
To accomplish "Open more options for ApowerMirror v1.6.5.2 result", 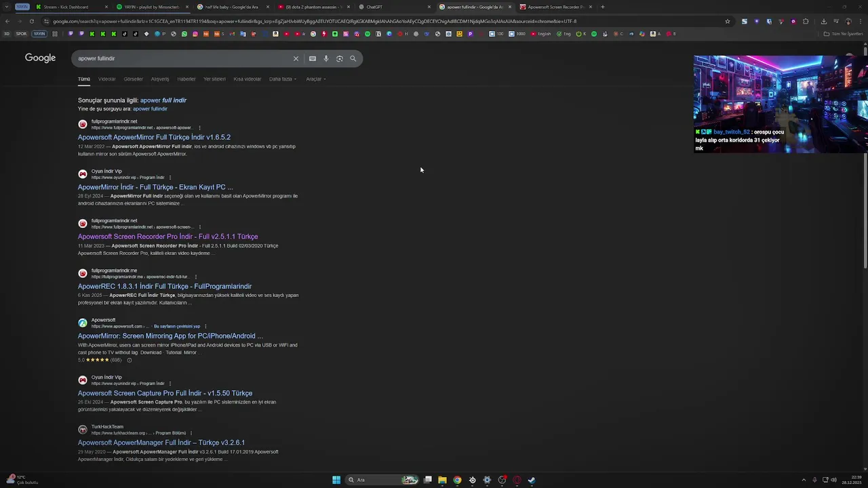I will [x=199, y=127].
